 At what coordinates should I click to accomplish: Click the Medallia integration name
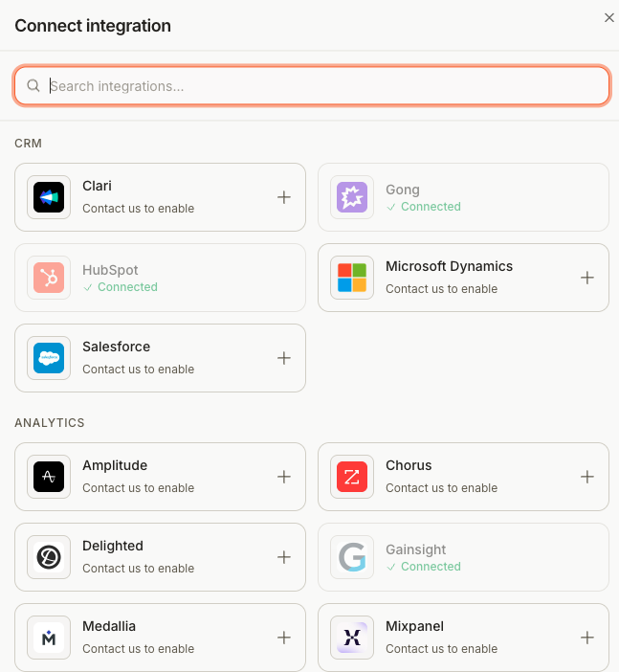pyautogui.click(x=109, y=626)
